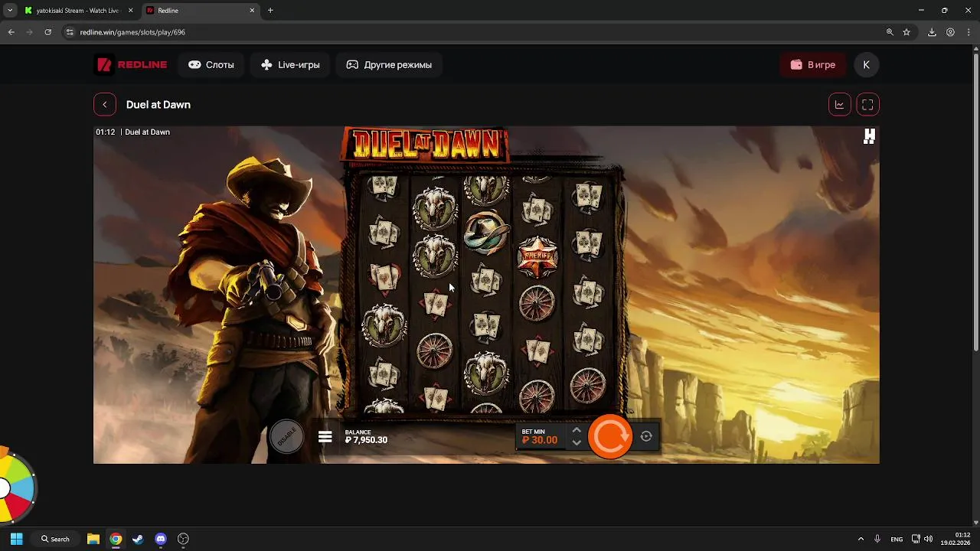This screenshot has height=551, width=980.
Task: Open OBS Studio from the taskbar
Action: click(183, 539)
